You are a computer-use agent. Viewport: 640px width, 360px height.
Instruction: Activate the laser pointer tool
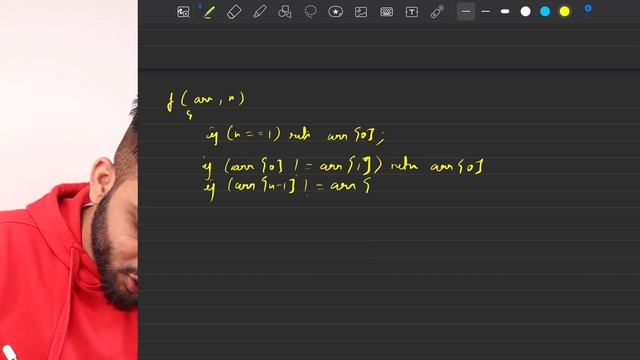coord(437,12)
